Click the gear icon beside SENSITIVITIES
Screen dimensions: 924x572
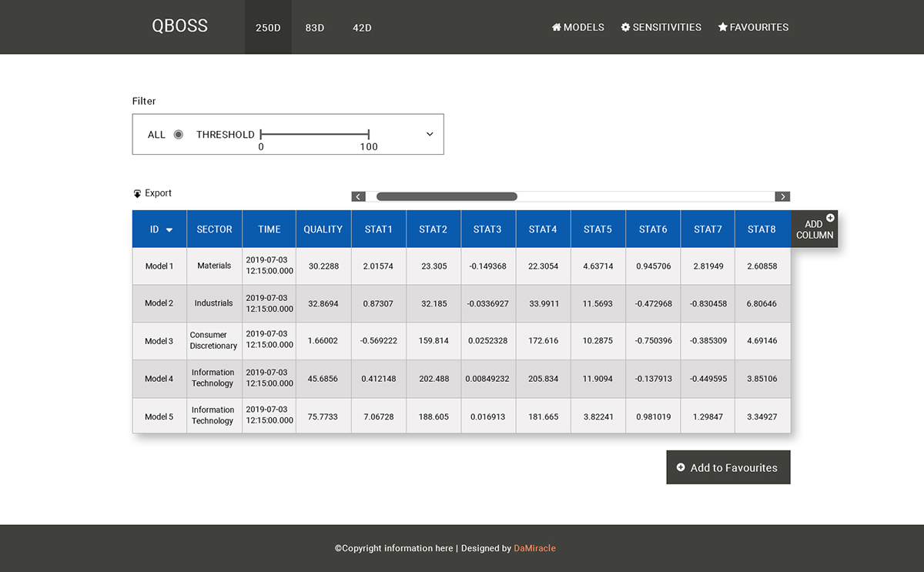click(x=626, y=27)
